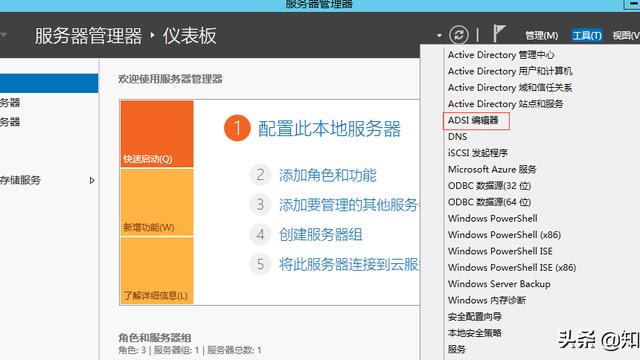640x360 pixels.
Task: Select Active Directory 管理中心
Action: 501,55
